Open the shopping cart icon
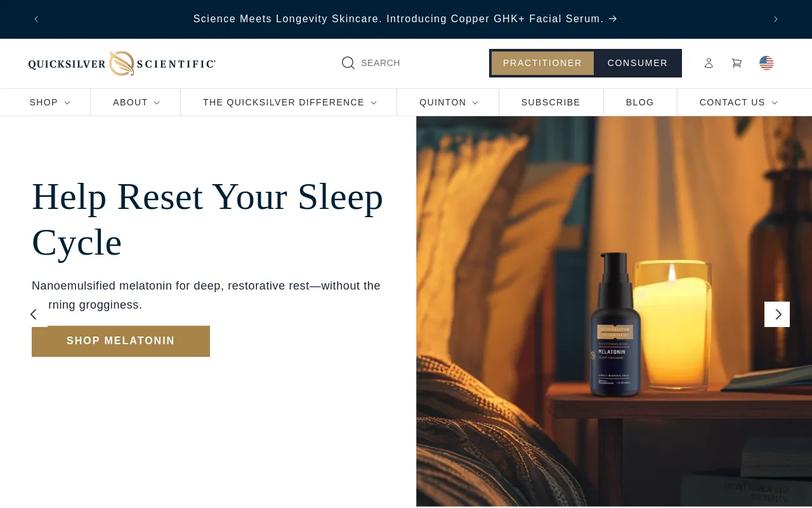812x508 pixels. point(737,63)
